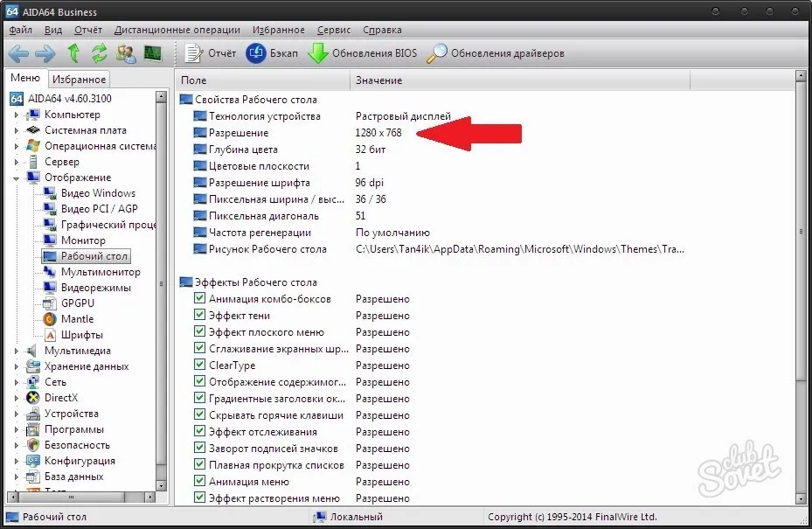Open Обновления драйверов from toolbar
This screenshot has width=812, height=529.
(496, 52)
